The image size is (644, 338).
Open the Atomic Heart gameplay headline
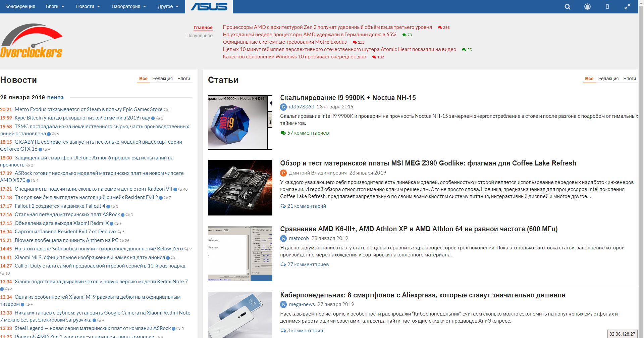pos(339,49)
